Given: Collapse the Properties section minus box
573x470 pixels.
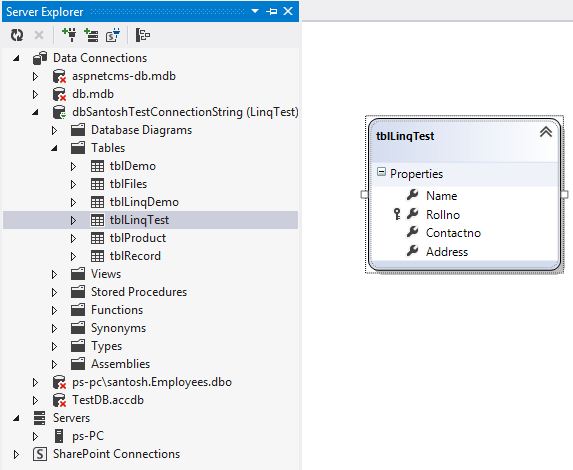Looking at the screenshot, I should click(x=381, y=172).
